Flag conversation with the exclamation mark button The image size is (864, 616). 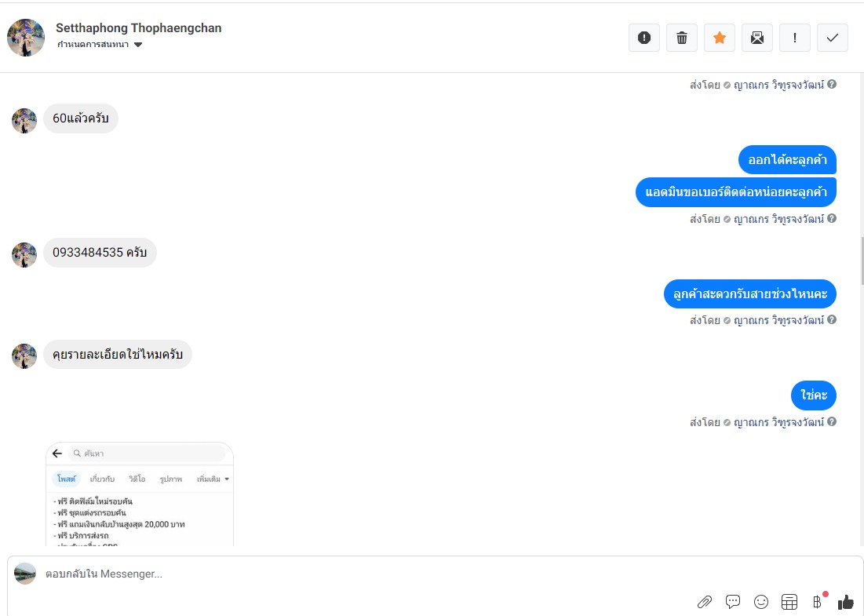(x=795, y=38)
